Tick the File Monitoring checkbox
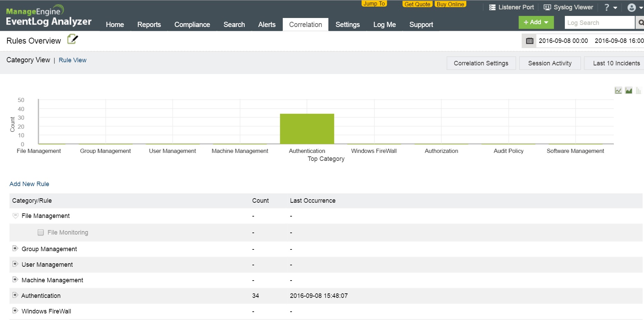Image resolution: width=644 pixels, height=320 pixels. pyautogui.click(x=41, y=232)
